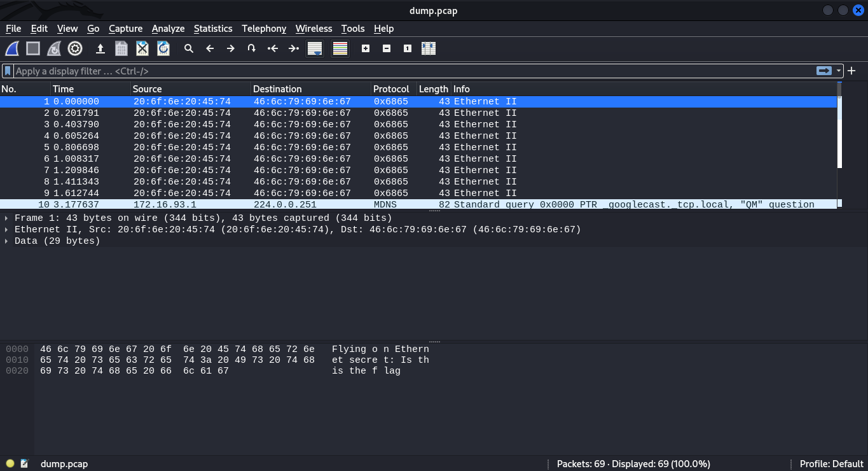Open the Tools menu
This screenshot has height=471, width=868.
point(353,29)
